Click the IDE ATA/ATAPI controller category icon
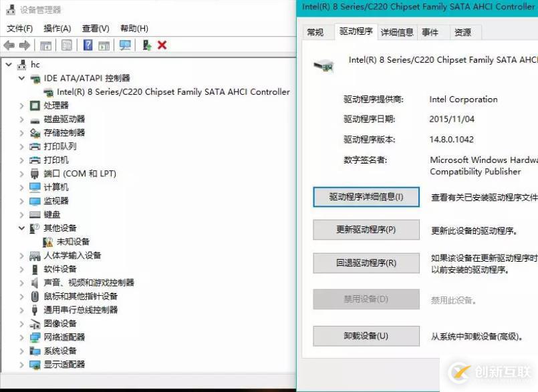The height and width of the screenshot is (392, 538). [x=35, y=79]
